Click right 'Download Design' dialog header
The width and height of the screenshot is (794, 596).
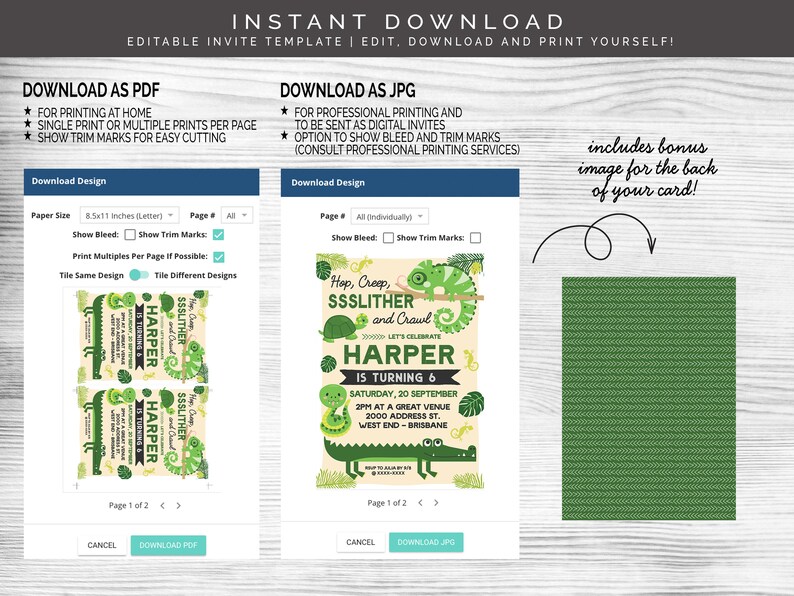tap(400, 182)
